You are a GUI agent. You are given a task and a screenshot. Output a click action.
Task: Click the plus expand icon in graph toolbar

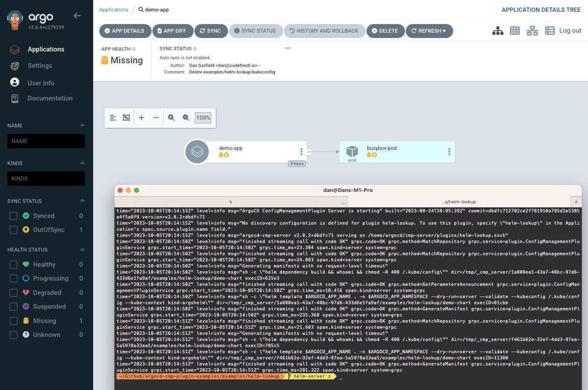(142, 118)
